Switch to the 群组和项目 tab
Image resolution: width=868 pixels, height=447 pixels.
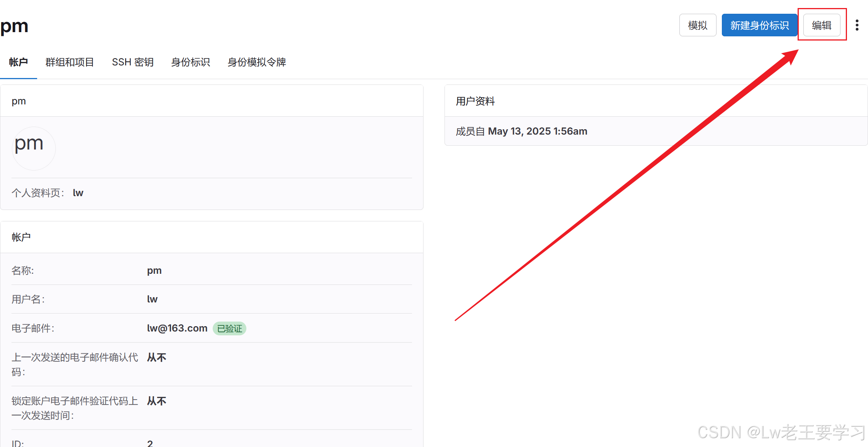pyautogui.click(x=70, y=62)
